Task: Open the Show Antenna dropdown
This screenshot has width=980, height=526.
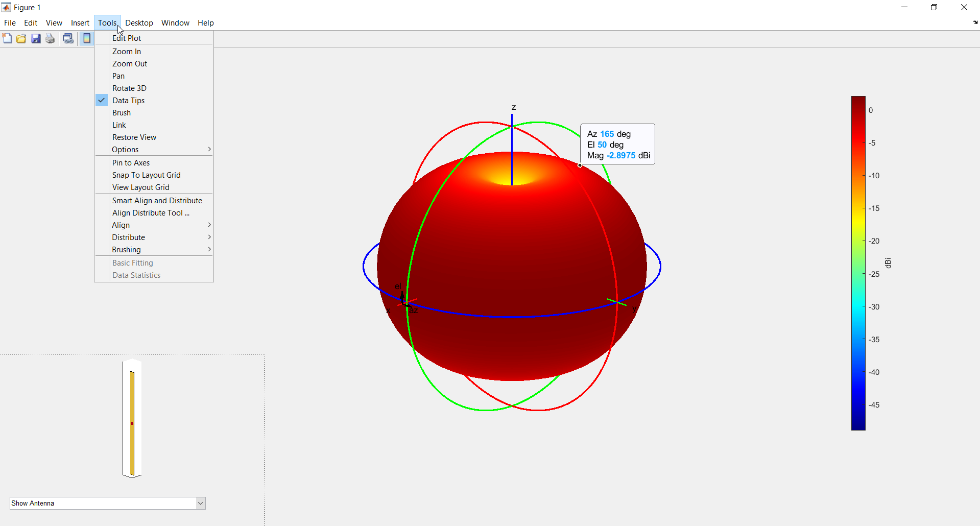Action: (x=200, y=503)
